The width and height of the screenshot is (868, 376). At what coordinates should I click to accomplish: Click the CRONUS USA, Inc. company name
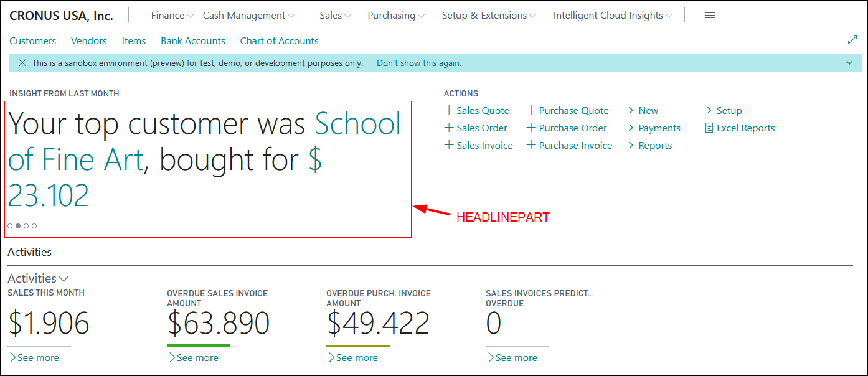(x=62, y=16)
